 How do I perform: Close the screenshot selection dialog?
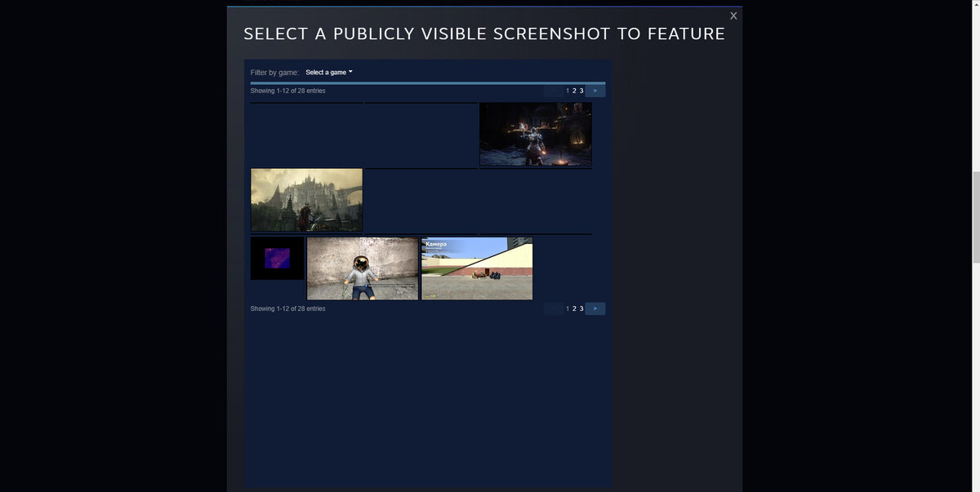point(733,16)
